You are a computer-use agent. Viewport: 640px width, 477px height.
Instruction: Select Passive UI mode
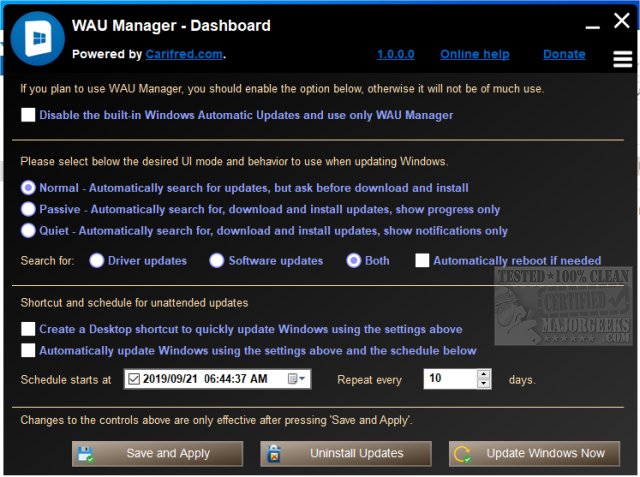(29, 209)
